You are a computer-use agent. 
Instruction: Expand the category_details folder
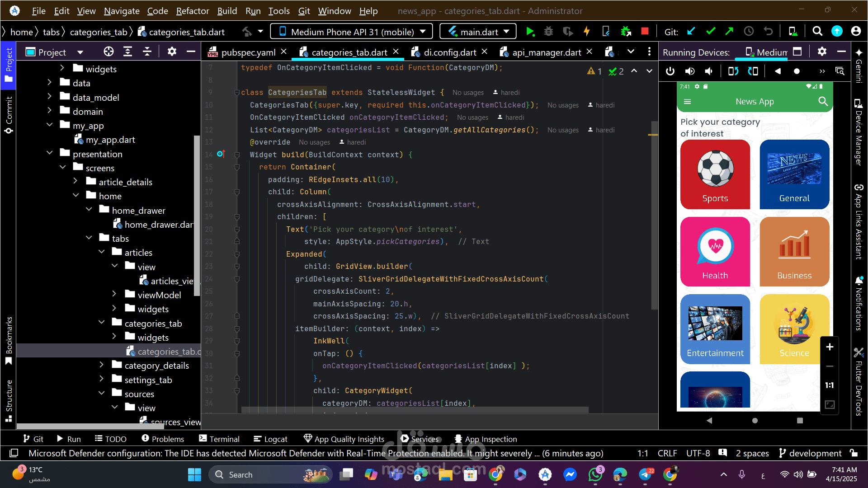[102, 365]
